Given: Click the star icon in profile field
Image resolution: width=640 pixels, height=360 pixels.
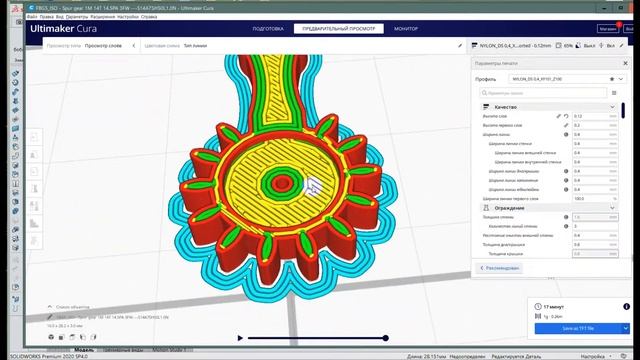Looking at the screenshot, I should 612,79.
